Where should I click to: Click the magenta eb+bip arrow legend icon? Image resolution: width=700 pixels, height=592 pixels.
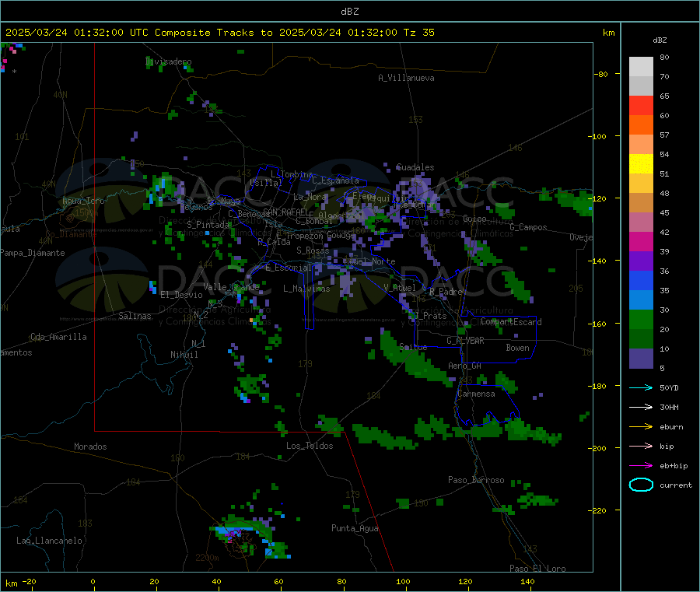[641, 465]
